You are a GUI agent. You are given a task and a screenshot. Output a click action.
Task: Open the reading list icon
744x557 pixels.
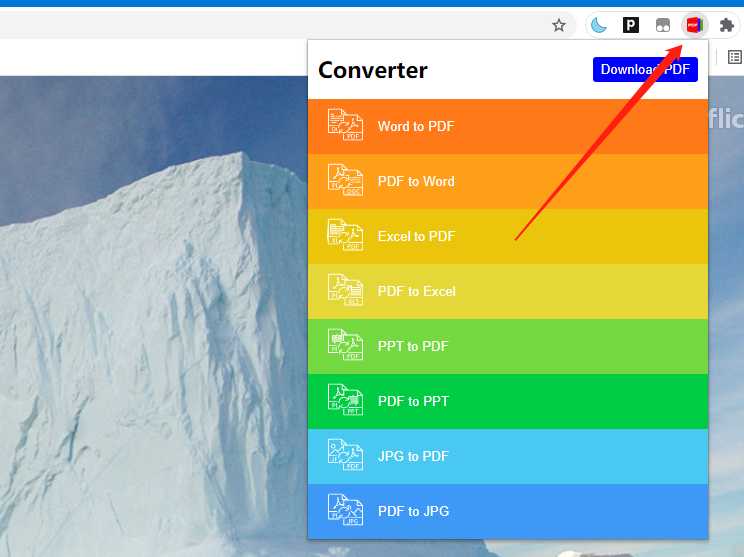[x=734, y=58]
